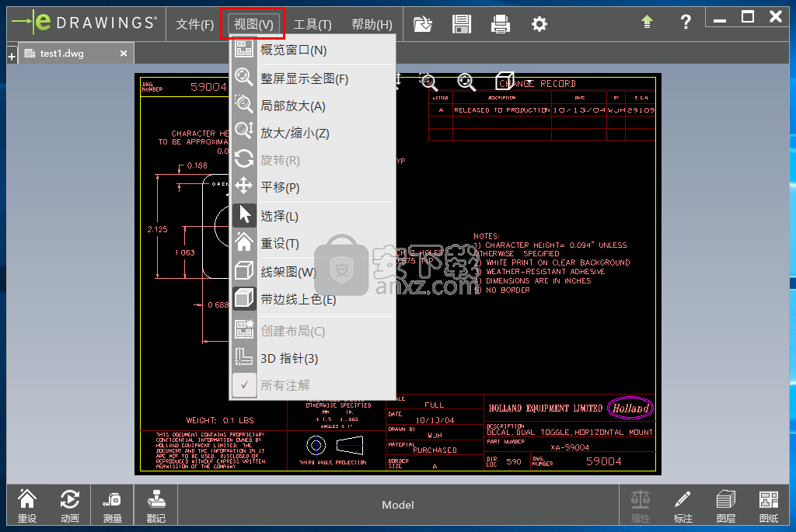This screenshot has height=532, width=796.
Task: Click the home reset icon in menu
Action: (x=244, y=242)
